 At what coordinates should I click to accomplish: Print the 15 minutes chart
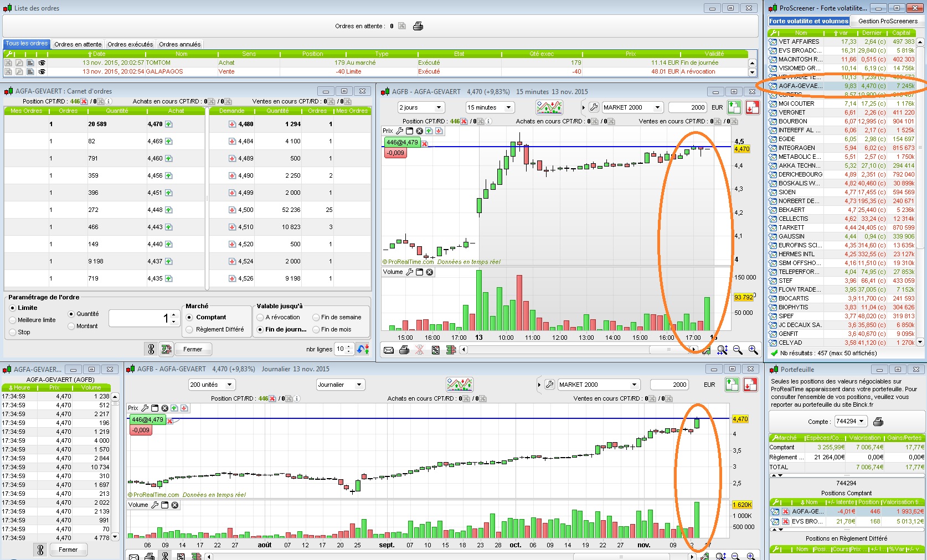tap(404, 350)
